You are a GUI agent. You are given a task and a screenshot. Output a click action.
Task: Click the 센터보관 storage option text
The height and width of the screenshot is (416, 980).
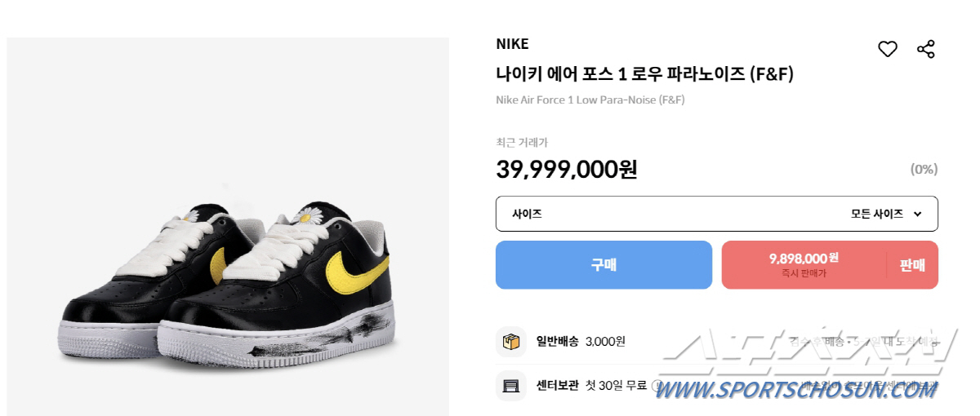click(x=559, y=385)
